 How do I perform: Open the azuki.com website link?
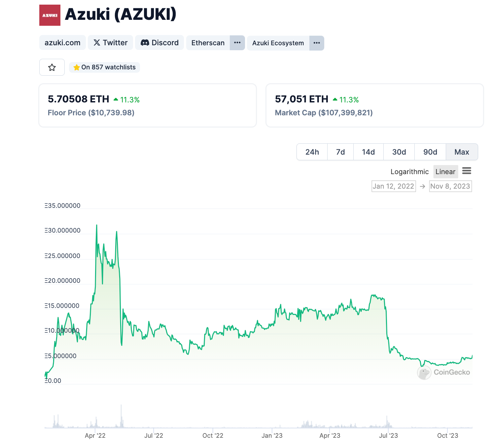click(62, 43)
